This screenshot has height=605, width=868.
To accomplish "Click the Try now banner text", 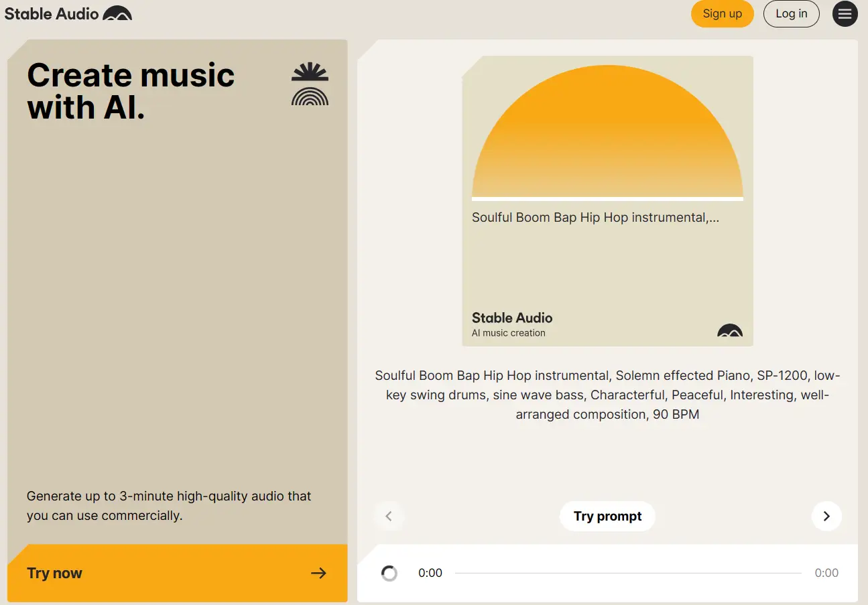I will coord(54,573).
